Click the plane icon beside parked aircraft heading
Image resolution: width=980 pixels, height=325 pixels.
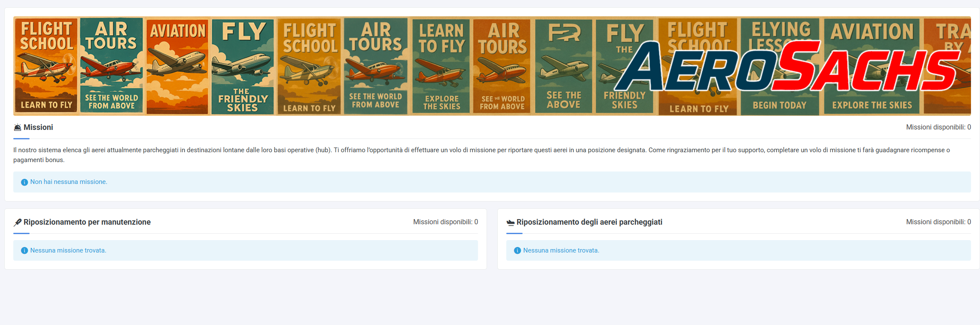pyautogui.click(x=510, y=222)
